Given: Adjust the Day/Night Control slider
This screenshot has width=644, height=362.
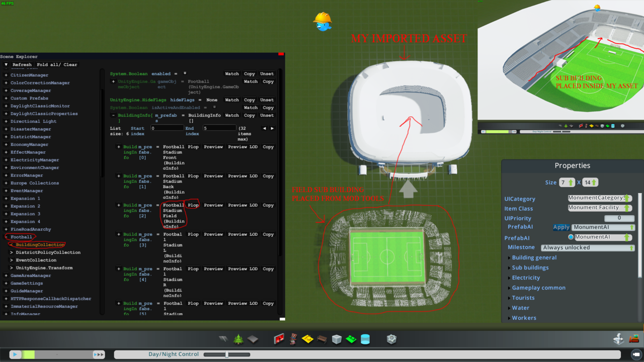Looking at the screenshot, I should [x=226, y=354].
